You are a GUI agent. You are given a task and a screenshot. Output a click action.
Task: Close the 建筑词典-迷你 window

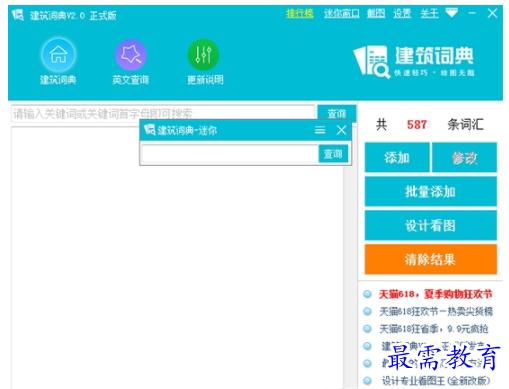point(341,130)
